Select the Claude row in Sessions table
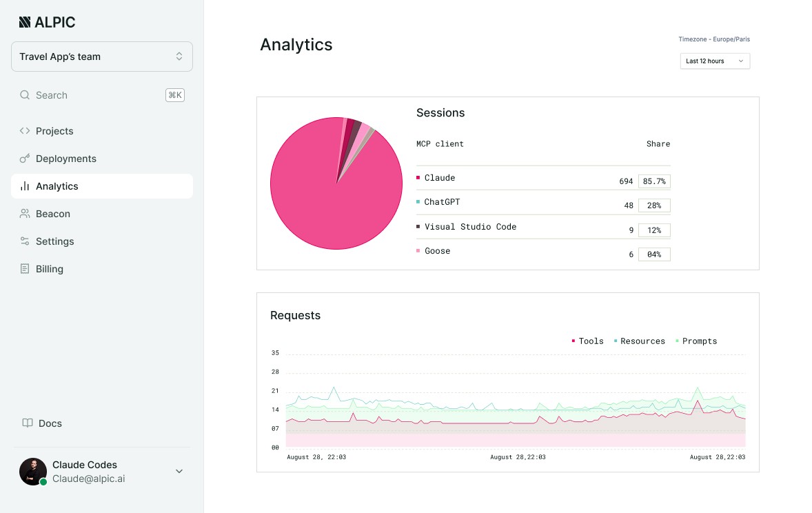Image resolution: width=812 pixels, height=513 pixels. (x=543, y=179)
